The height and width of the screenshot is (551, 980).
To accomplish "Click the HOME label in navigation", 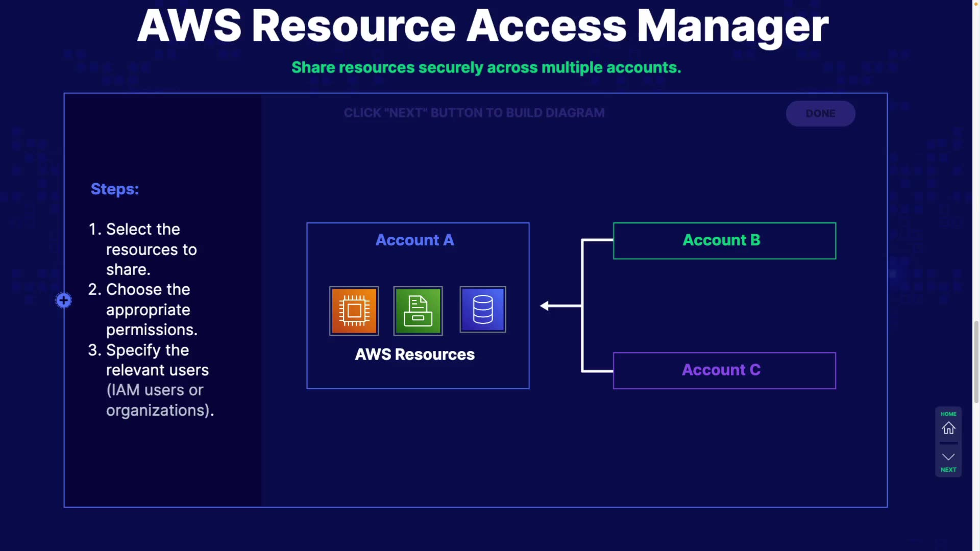I will point(948,414).
